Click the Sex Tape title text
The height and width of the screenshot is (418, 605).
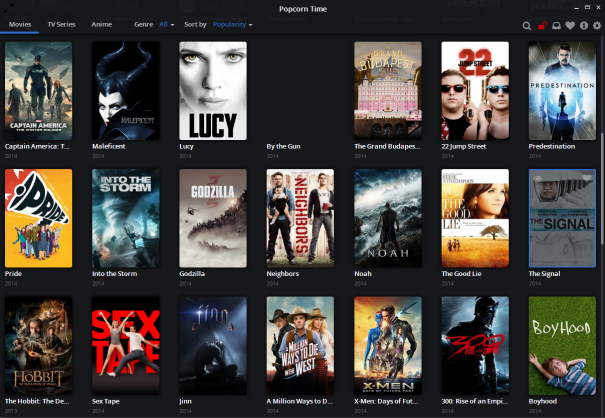tap(106, 401)
